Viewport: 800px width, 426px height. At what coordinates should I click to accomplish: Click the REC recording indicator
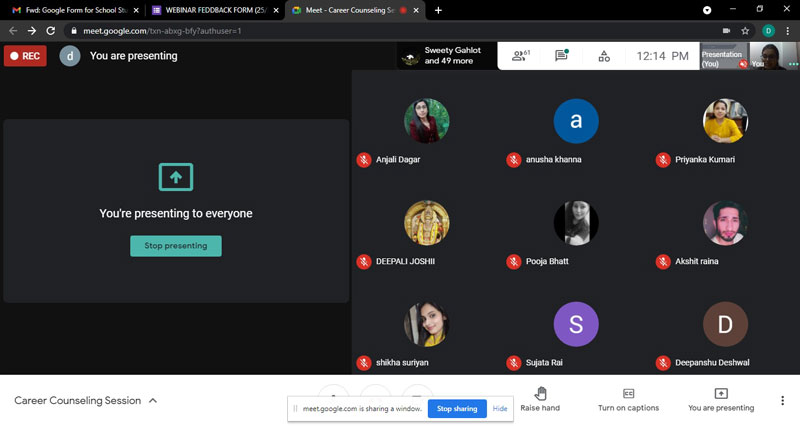click(x=25, y=56)
